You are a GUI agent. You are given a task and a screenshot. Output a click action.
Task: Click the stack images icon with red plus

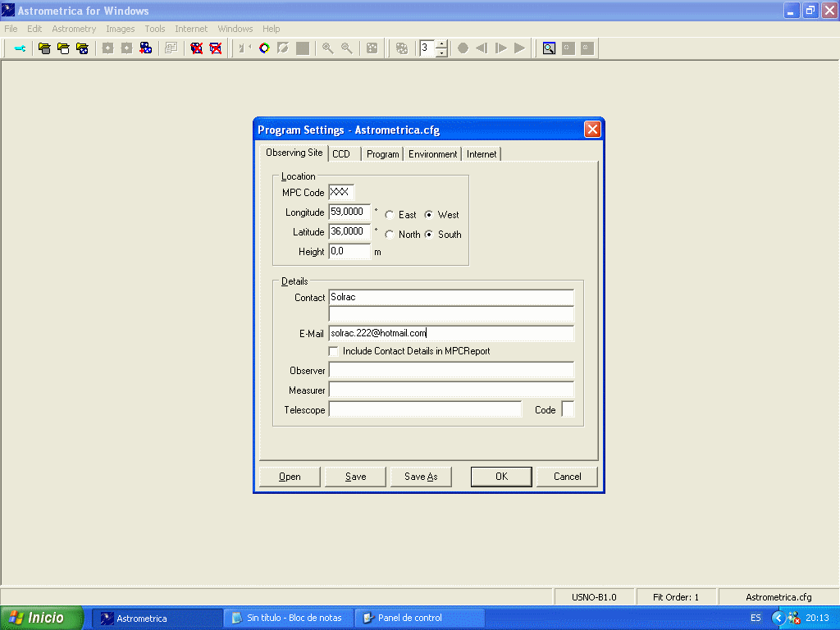click(x=146, y=48)
